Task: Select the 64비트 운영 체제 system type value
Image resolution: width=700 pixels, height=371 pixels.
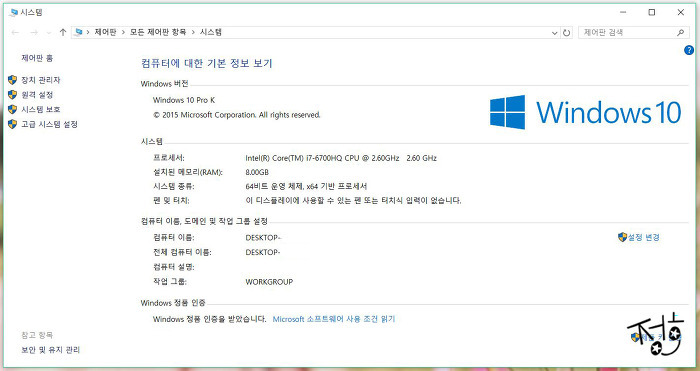Action: coord(306,187)
